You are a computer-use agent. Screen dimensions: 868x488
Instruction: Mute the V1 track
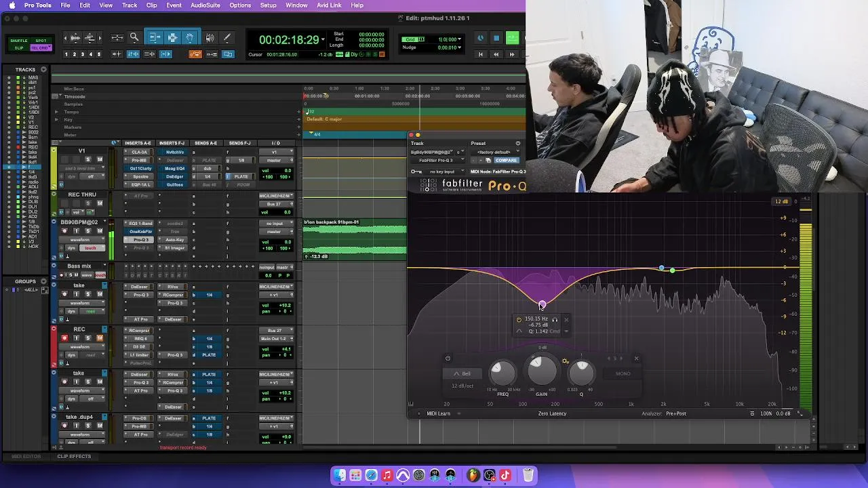[x=100, y=160]
